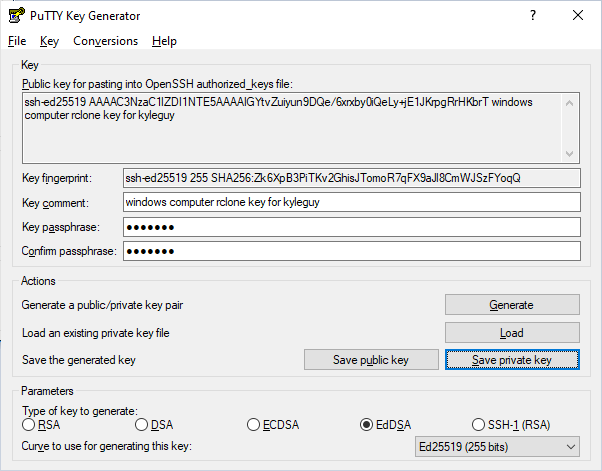Select the SSH-1 (RSA) key type

point(479,425)
